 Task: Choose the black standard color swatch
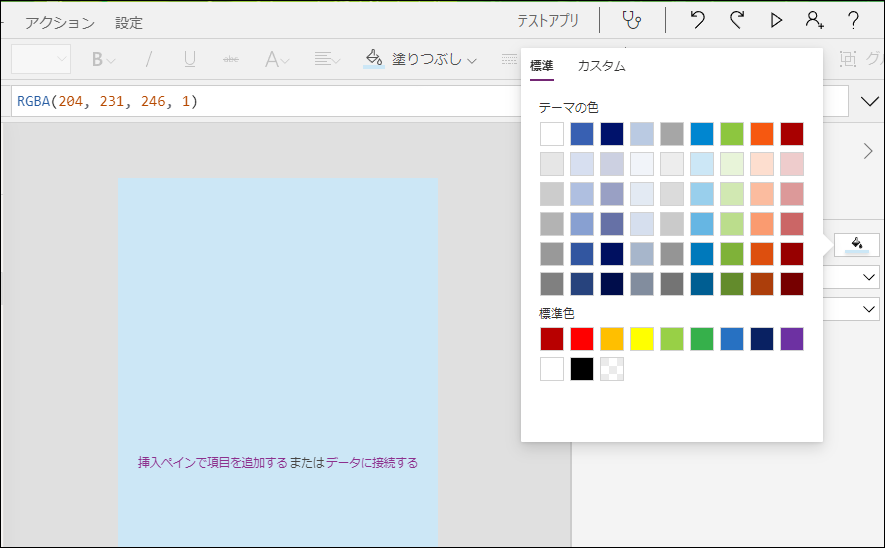click(x=582, y=369)
